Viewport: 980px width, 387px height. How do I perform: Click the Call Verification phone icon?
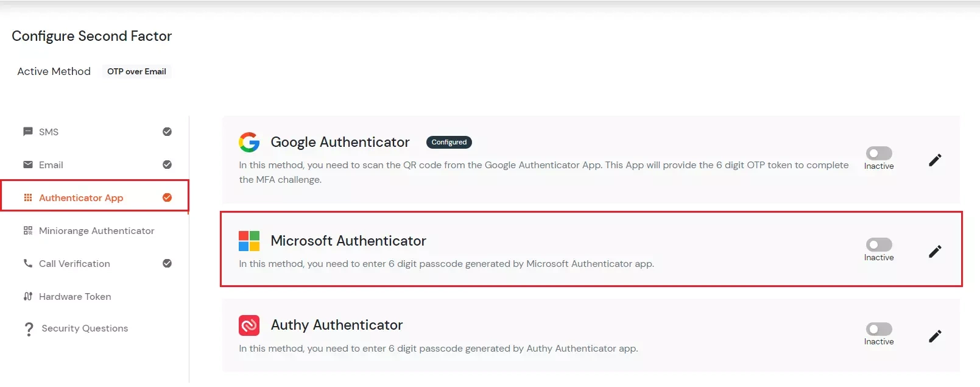pyautogui.click(x=27, y=263)
